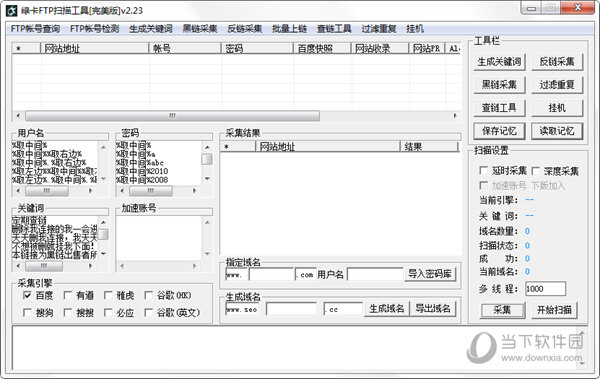Viewport: 600px width, 379px height.
Task: Click the 密码 column header
Action: [x=257, y=49]
